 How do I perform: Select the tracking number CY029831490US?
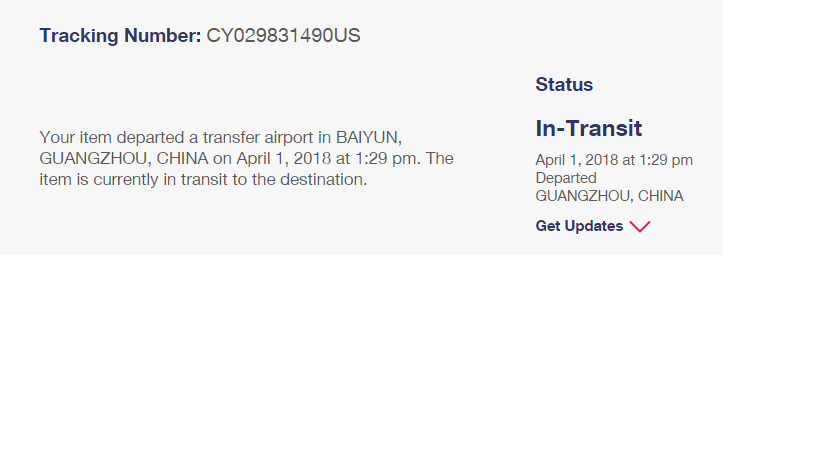(x=283, y=36)
